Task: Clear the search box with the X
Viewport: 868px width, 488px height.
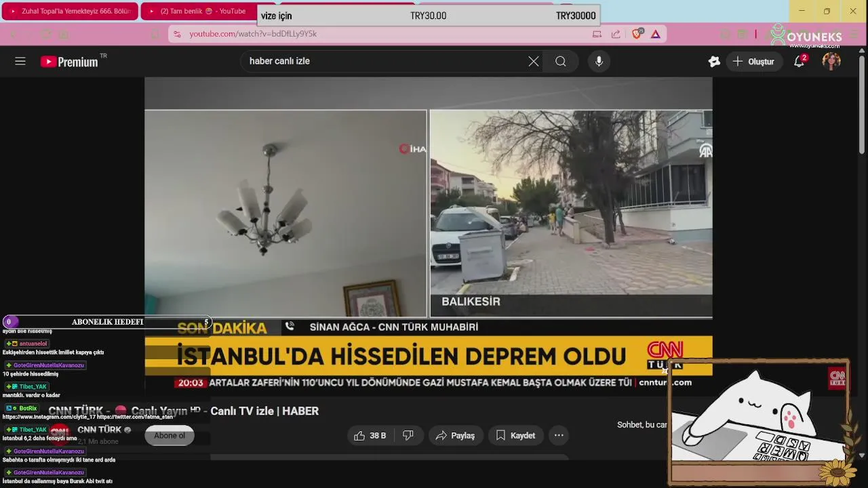Action: pyautogui.click(x=534, y=62)
